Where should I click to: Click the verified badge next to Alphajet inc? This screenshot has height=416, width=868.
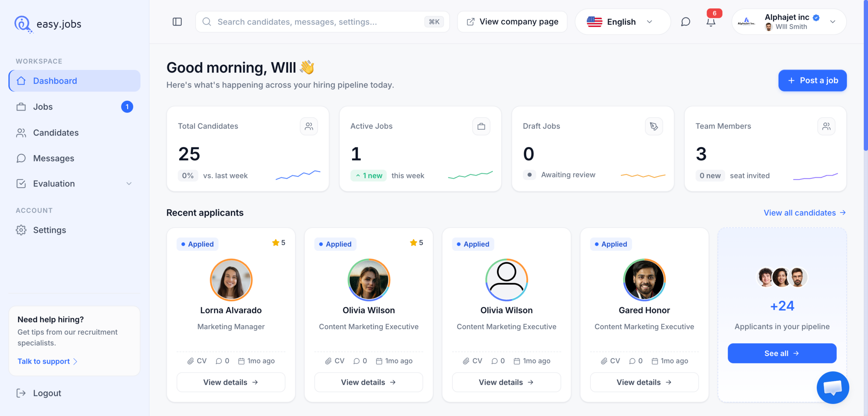pos(816,17)
